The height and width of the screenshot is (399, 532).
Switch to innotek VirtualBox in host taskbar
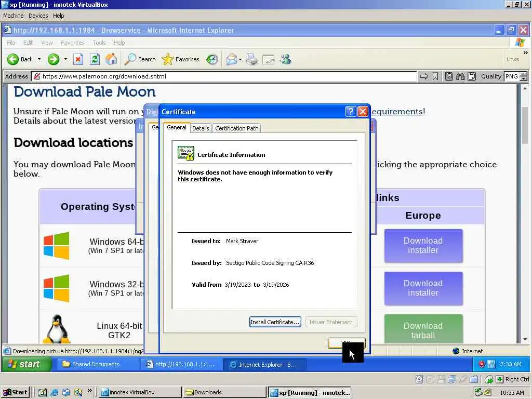coord(140,393)
